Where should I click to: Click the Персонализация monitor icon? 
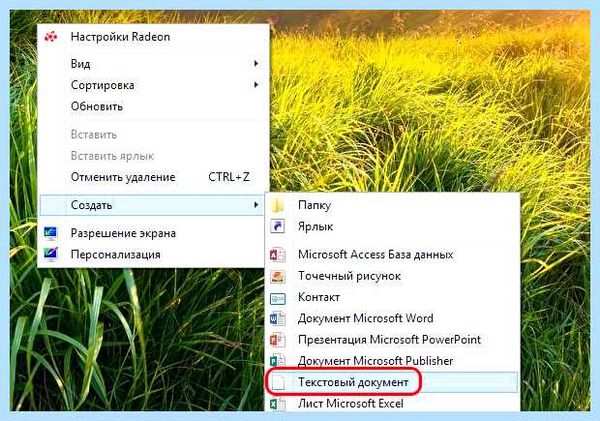[x=51, y=254]
